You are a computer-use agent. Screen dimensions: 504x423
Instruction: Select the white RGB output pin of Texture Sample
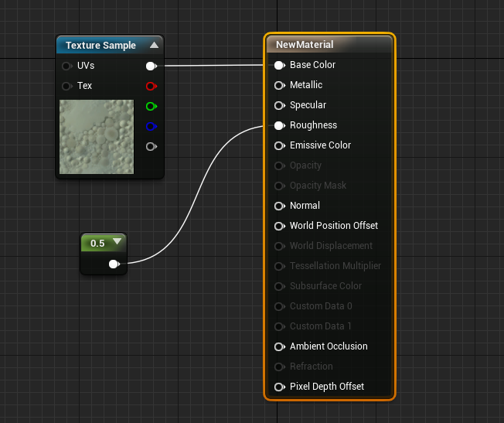(151, 67)
